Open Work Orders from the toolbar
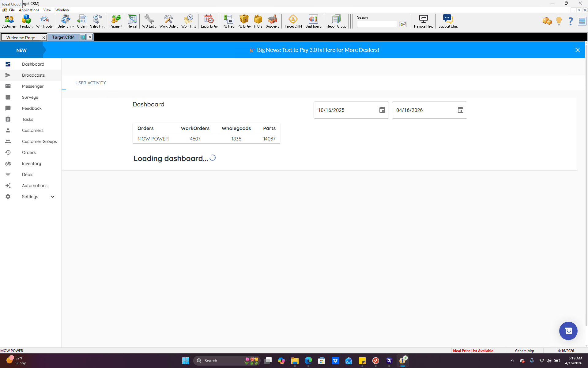This screenshot has height=368, width=588. pyautogui.click(x=168, y=21)
